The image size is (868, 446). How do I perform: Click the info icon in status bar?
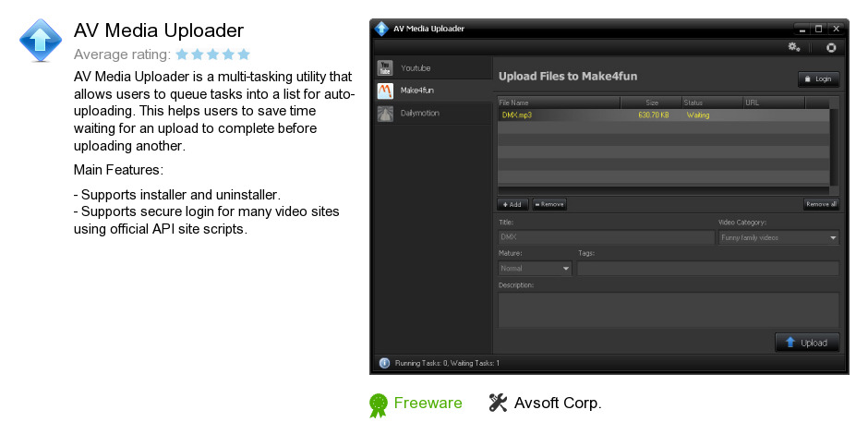coord(384,363)
